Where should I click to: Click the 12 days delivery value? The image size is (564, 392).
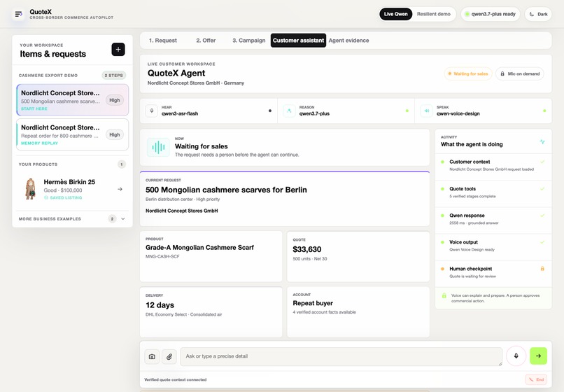(x=160, y=305)
